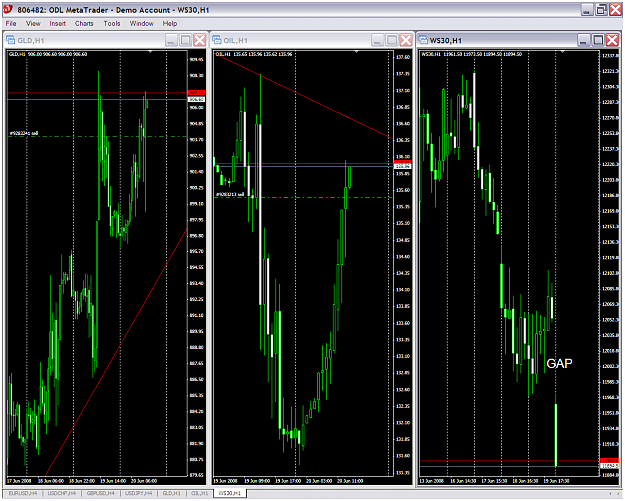Click the chart shift marker atop WS30 chart
The height and width of the screenshot is (501, 625).
coord(562,52)
